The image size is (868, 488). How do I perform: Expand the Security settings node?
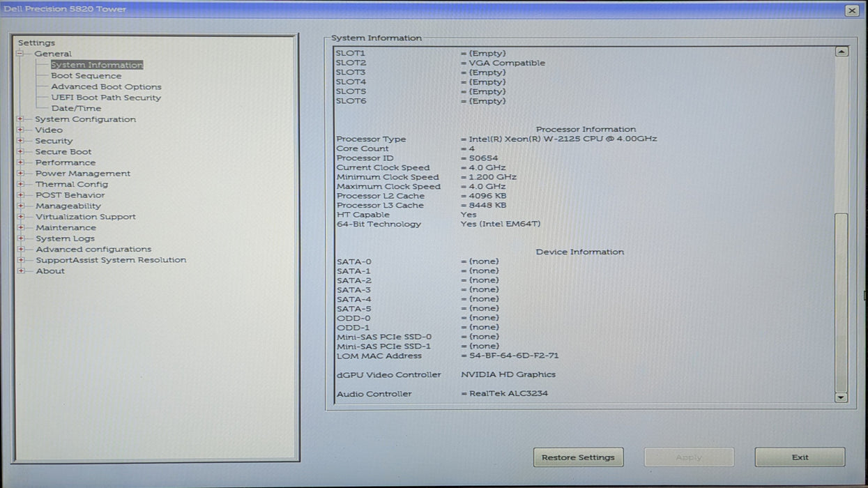click(20, 141)
